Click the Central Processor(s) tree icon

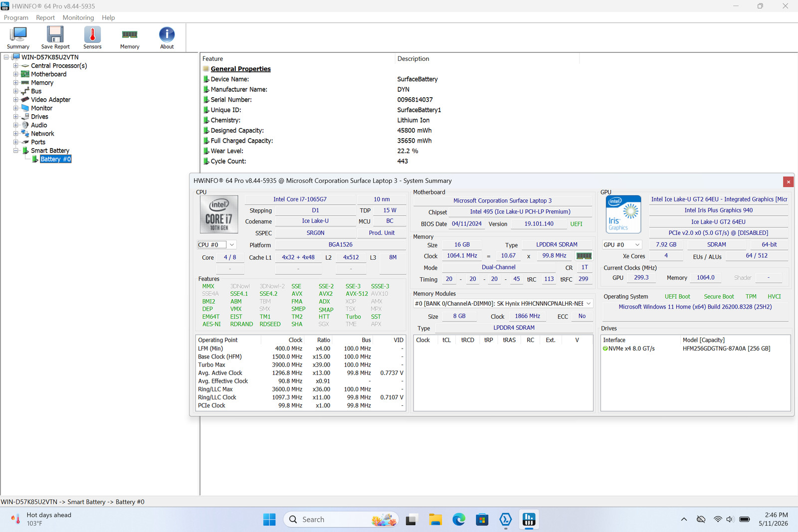[25, 66]
